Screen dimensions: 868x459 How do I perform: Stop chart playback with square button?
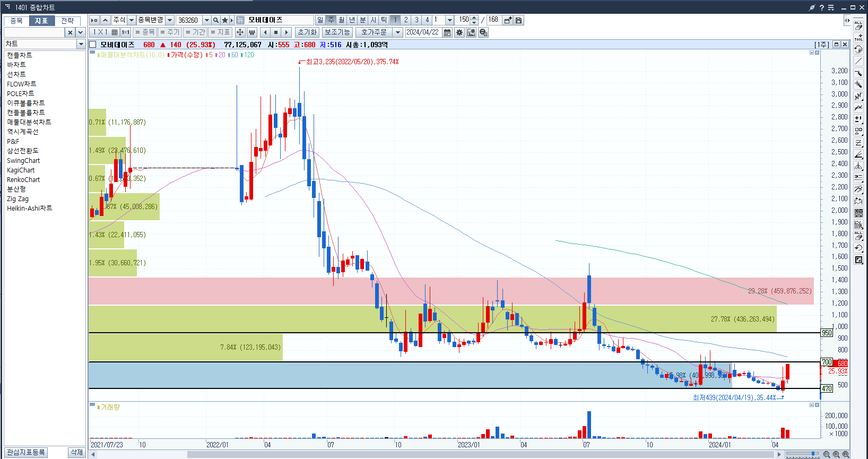[276, 32]
